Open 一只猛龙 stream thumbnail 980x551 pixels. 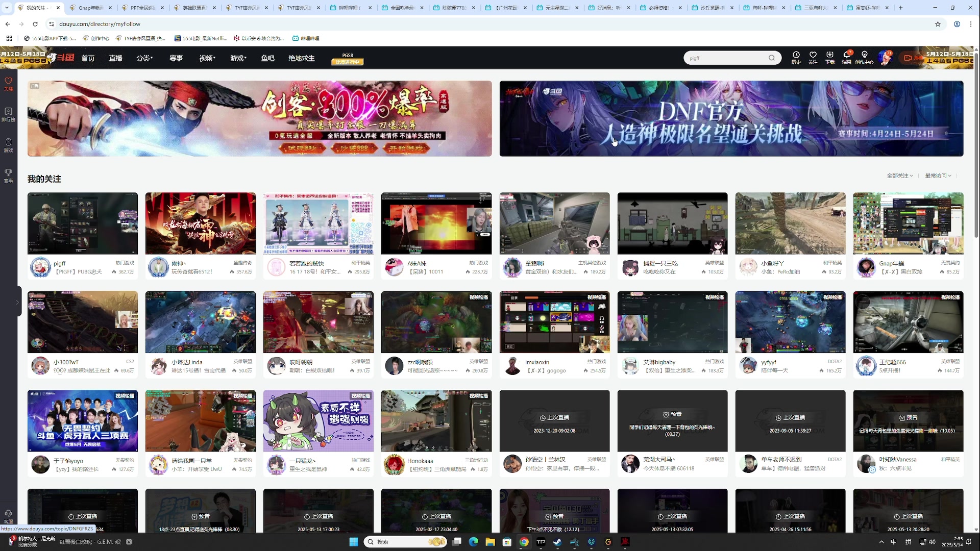pyautogui.click(x=318, y=421)
